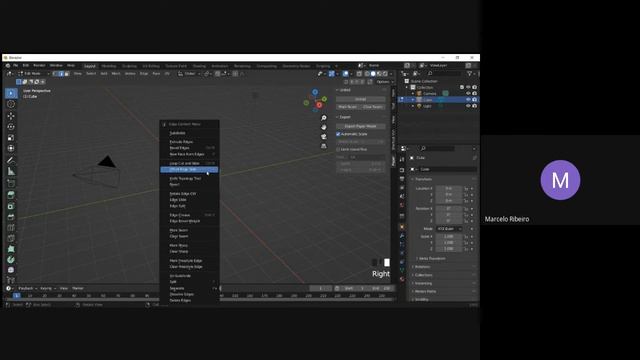Choose Bevel Edges in context menu
Image resolution: width=640 pixels, height=360 pixels.
tap(189, 148)
